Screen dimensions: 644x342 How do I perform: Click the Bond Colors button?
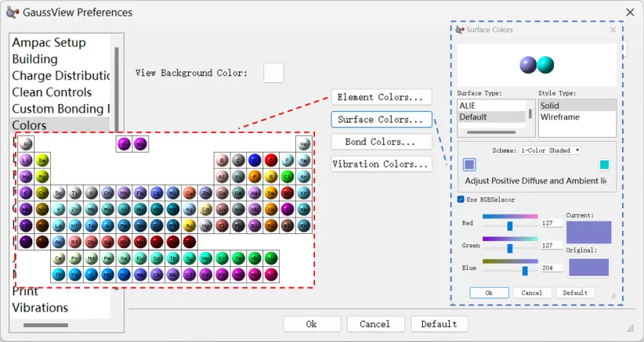coord(382,142)
